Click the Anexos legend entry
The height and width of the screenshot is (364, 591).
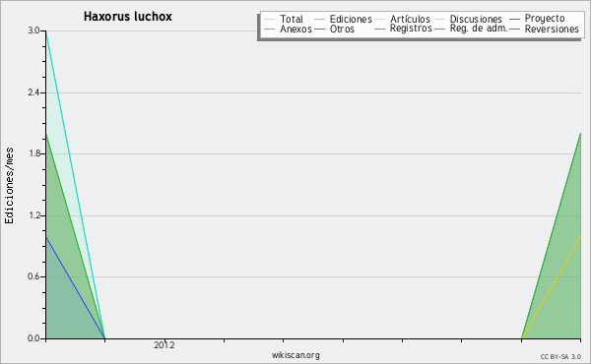pyautogui.click(x=288, y=29)
